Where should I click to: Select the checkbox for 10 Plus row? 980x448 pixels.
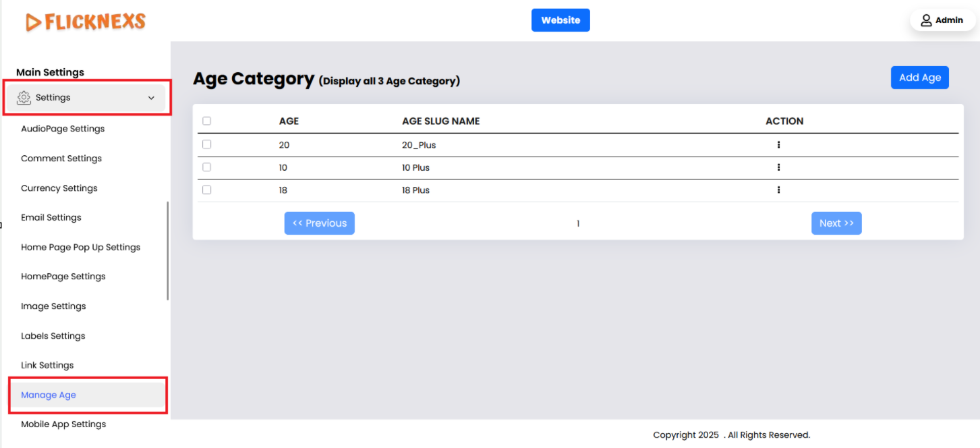tap(207, 167)
